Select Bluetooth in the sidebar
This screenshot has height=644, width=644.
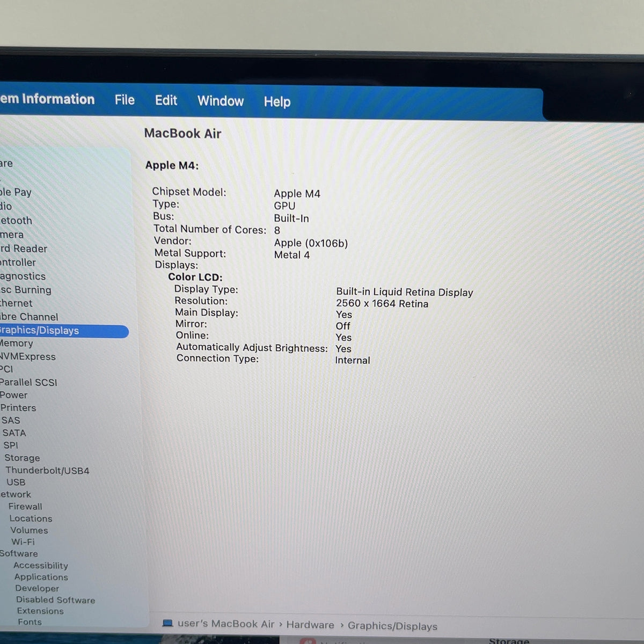click(16, 221)
